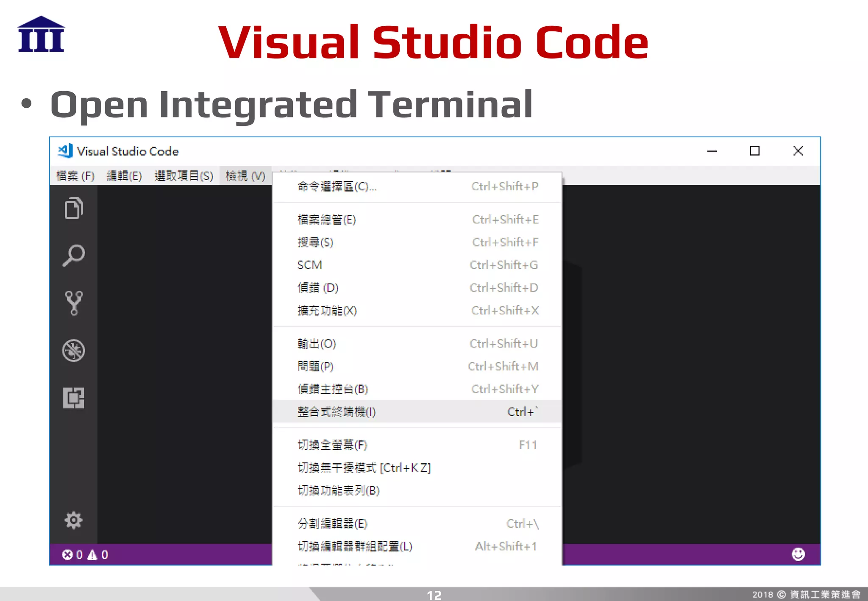Click the settings gear icon
The image size is (868, 601).
(x=74, y=520)
